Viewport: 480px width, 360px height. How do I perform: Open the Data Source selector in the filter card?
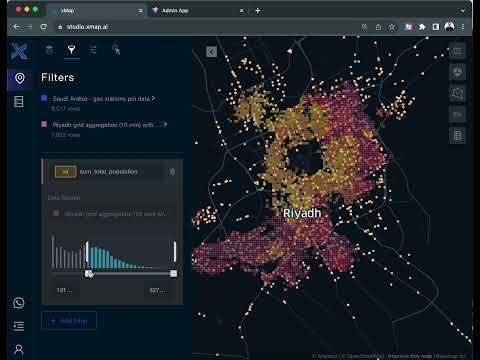point(112,213)
